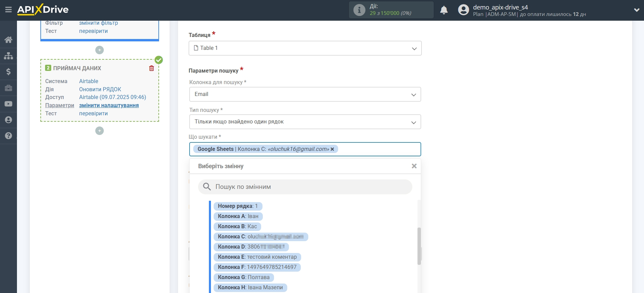
Task: Expand the account dropdown chevron
Action: (x=637, y=10)
